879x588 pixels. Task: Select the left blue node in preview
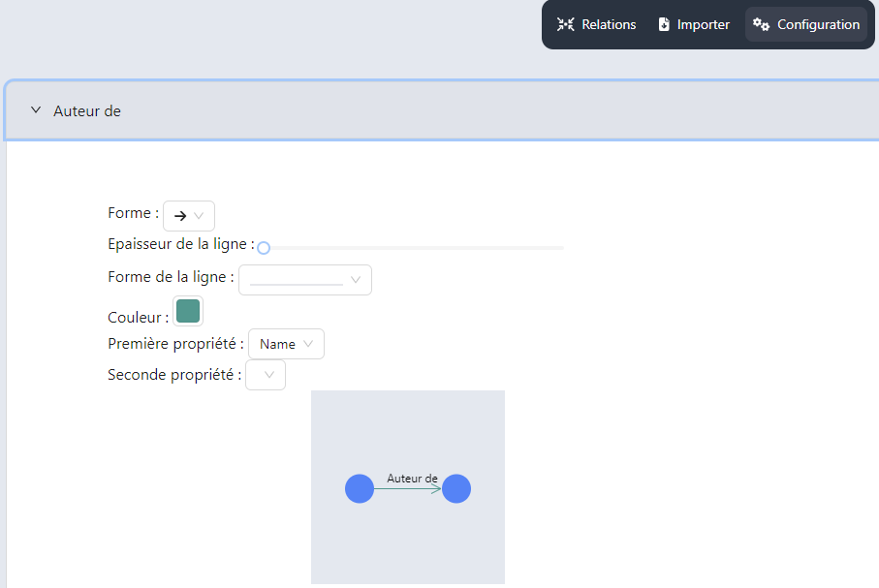[x=360, y=489]
